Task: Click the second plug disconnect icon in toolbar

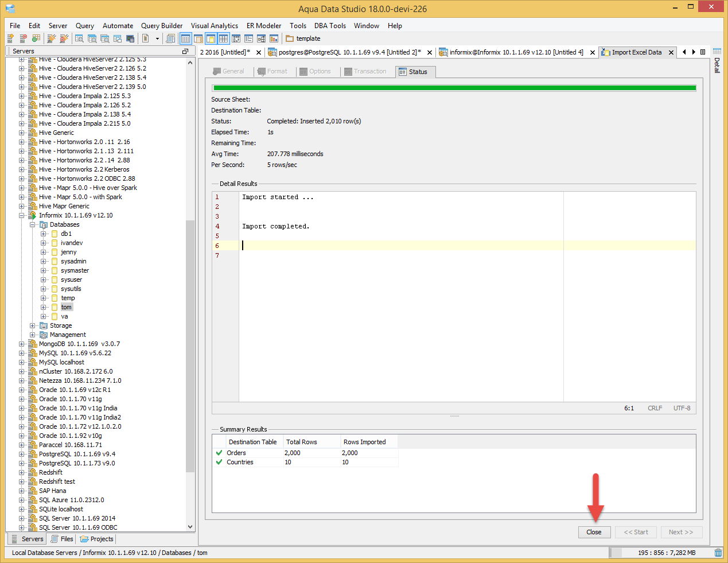Action: tap(64, 38)
